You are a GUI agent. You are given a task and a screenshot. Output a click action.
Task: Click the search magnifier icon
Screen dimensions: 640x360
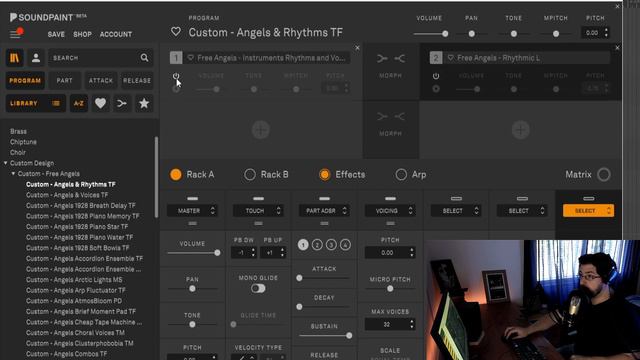tap(144, 58)
